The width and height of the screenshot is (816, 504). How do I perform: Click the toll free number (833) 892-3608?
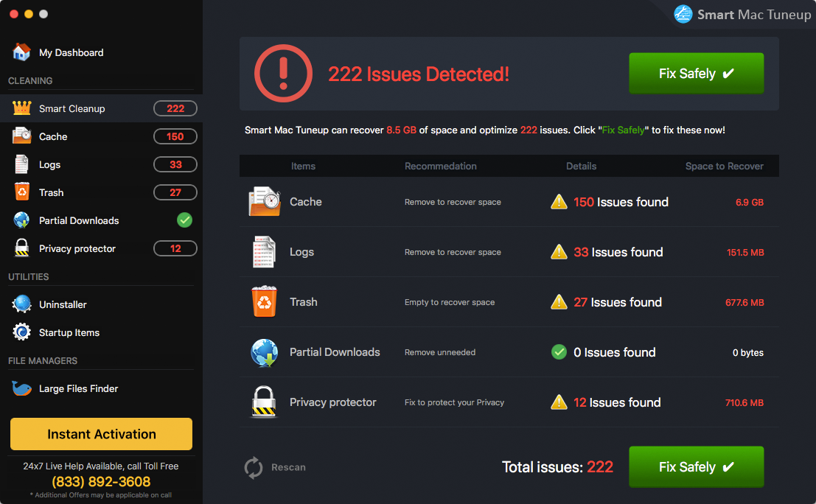pos(101,482)
